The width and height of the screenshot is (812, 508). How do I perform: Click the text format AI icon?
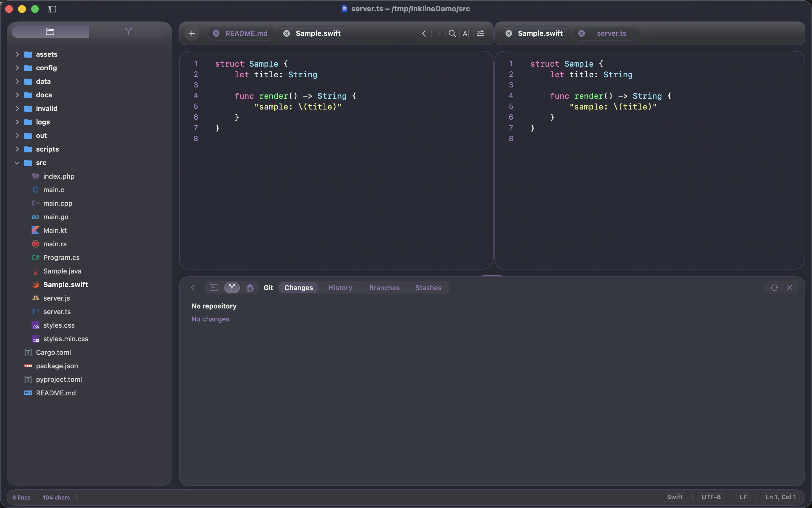[466, 33]
